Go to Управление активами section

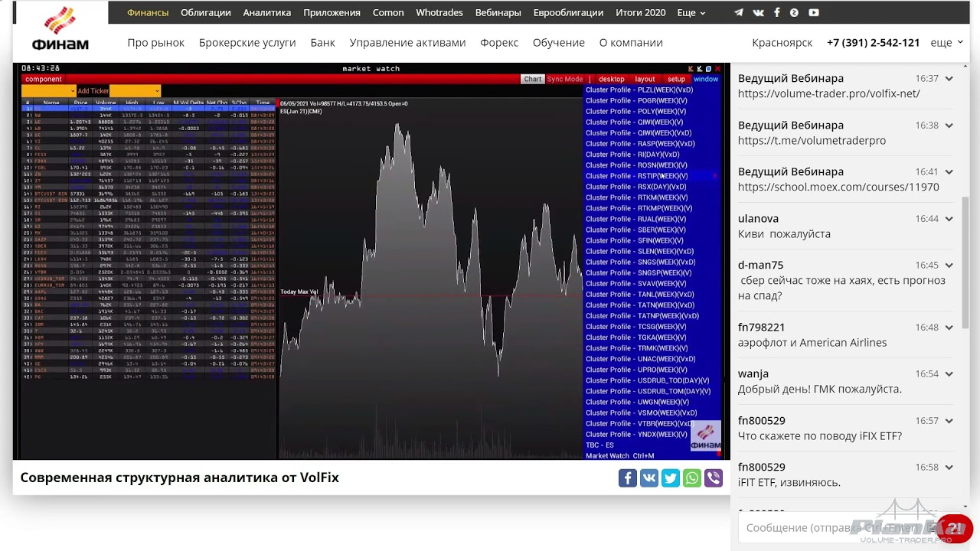click(x=407, y=42)
